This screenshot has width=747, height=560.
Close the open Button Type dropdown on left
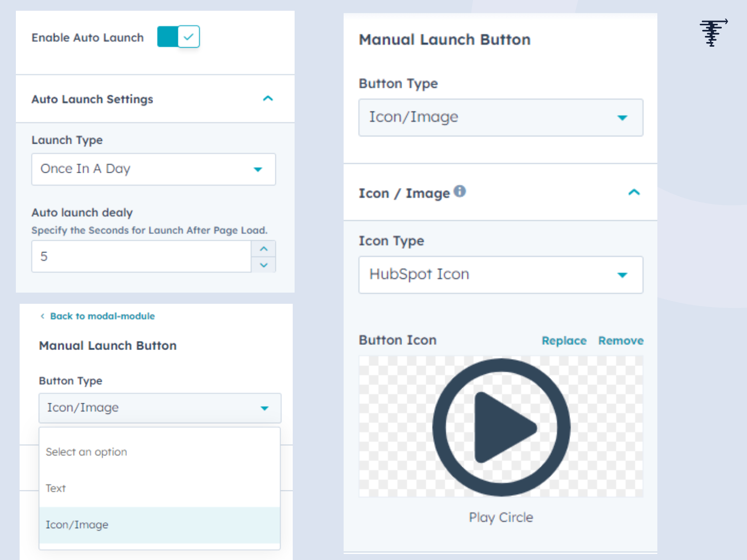pos(160,408)
